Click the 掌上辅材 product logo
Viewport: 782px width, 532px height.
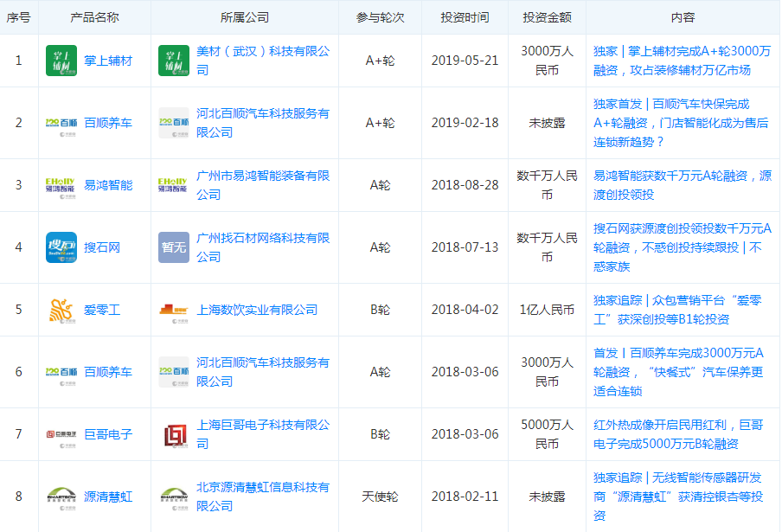(61, 61)
